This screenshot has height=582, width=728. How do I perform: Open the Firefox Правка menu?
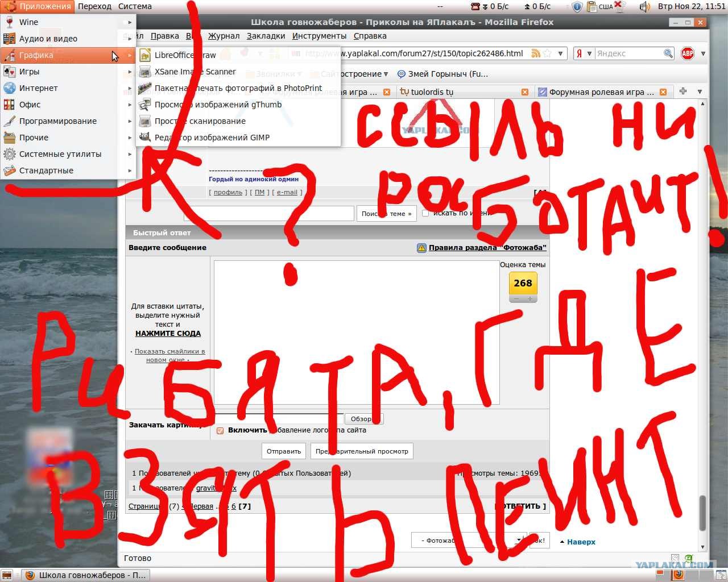pyautogui.click(x=165, y=36)
